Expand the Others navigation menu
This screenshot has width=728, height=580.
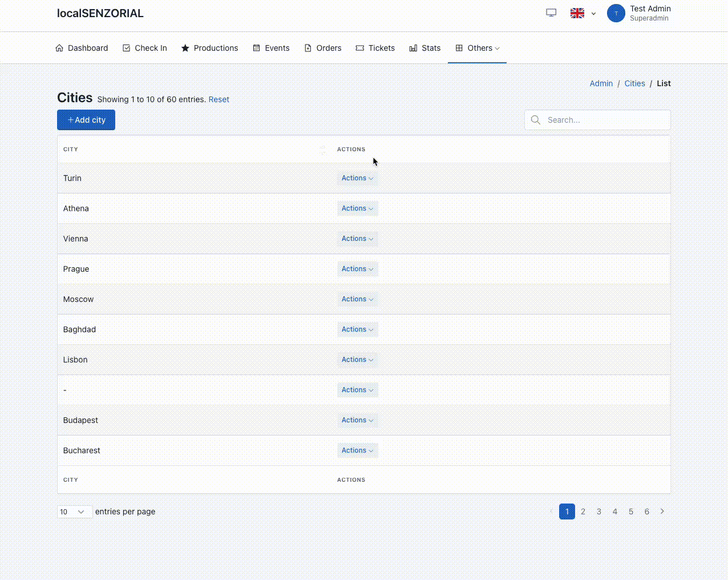[478, 48]
